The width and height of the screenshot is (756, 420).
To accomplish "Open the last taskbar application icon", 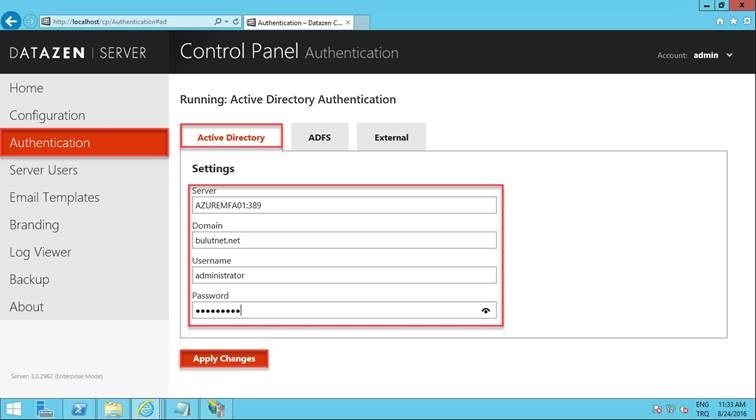I will (x=216, y=409).
